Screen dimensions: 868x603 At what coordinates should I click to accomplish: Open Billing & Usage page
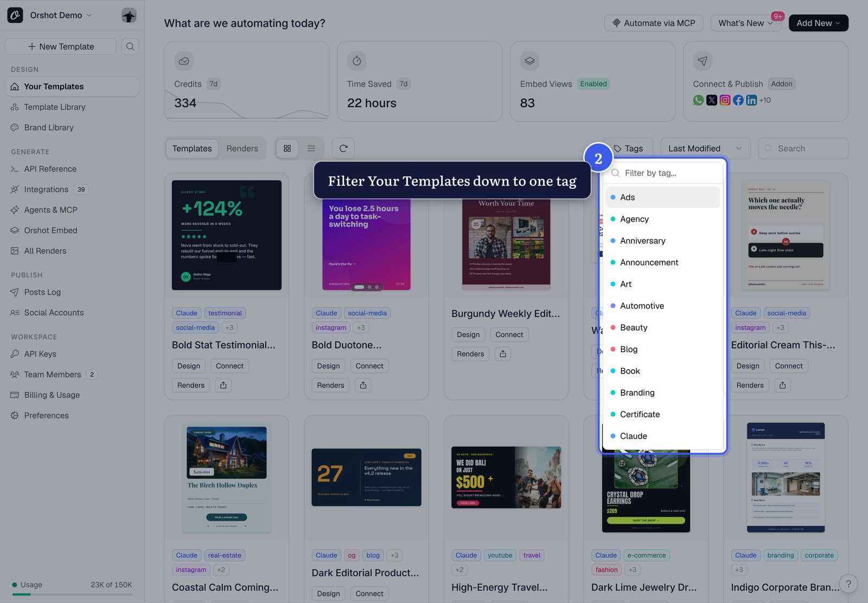point(72,395)
